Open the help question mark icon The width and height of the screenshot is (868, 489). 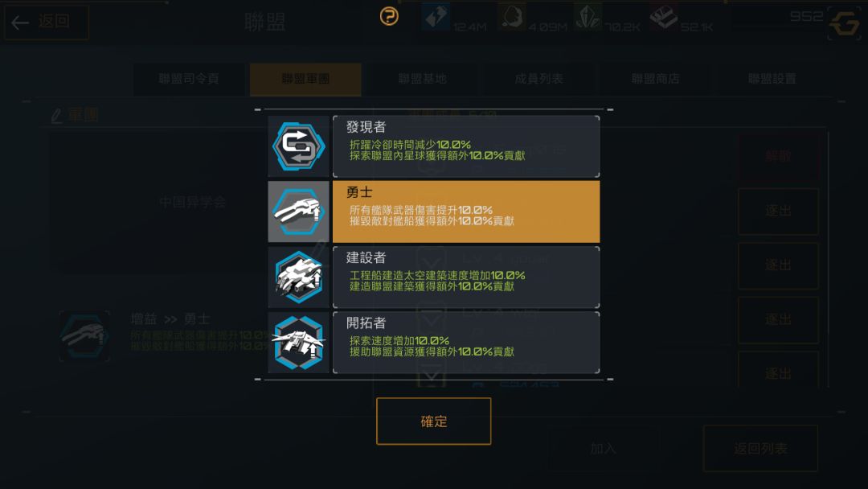(389, 16)
